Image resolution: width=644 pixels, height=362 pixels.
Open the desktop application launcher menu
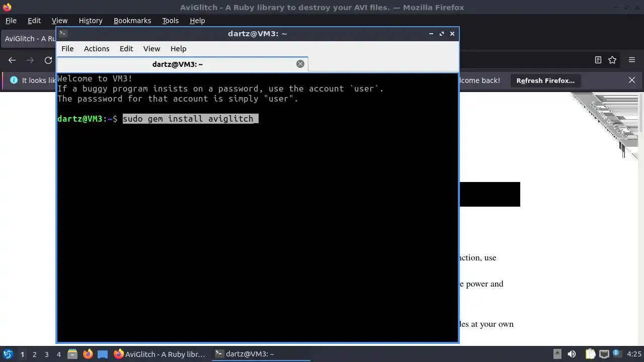click(8, 354)
